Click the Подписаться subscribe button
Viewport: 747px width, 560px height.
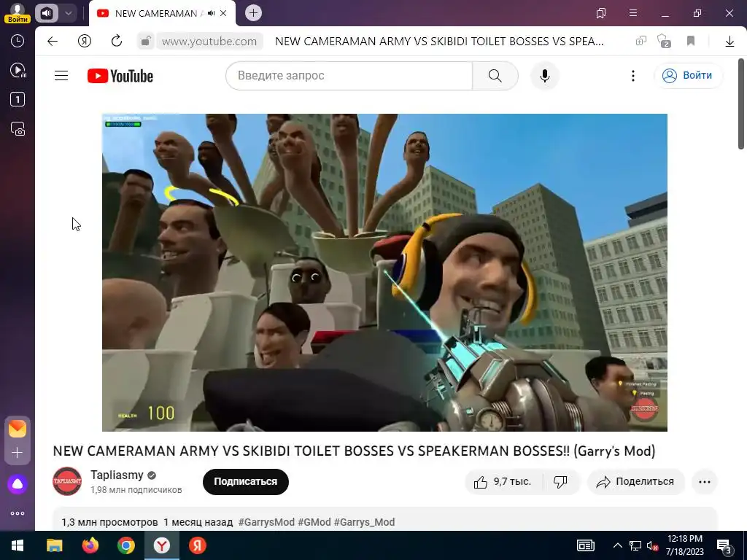[246, 481]
